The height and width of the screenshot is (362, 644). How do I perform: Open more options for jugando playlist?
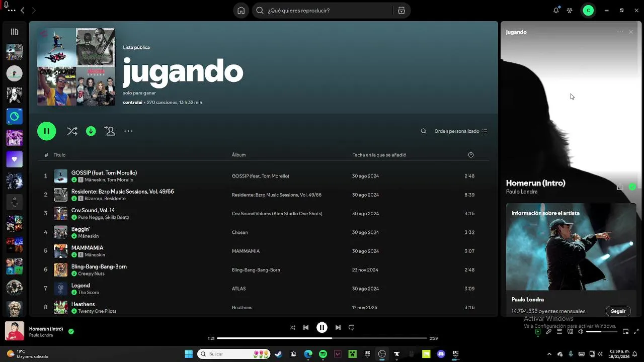click(x=128, y=131)
